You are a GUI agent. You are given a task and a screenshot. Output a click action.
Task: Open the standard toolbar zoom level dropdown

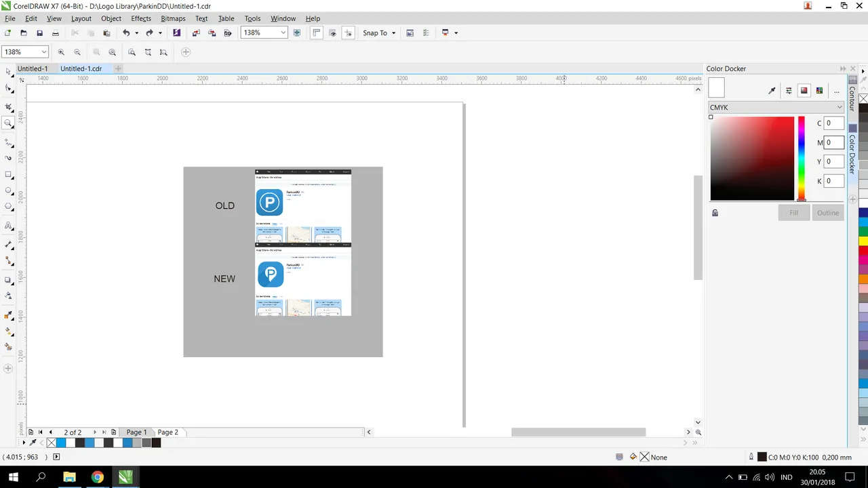283,33
